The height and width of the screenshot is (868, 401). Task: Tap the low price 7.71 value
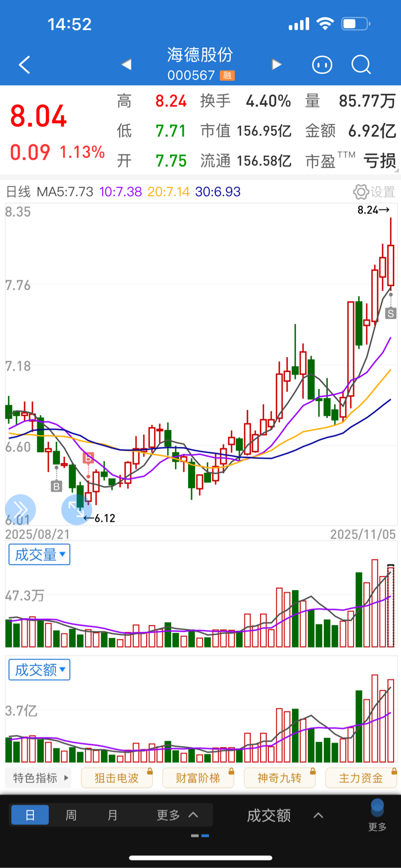point(171,131)
